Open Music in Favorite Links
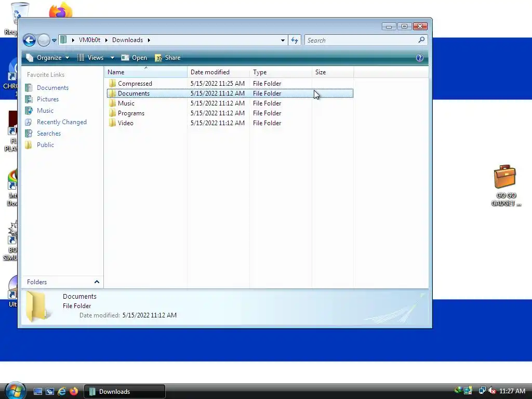532x399 pixels. [x=39, y=111]
